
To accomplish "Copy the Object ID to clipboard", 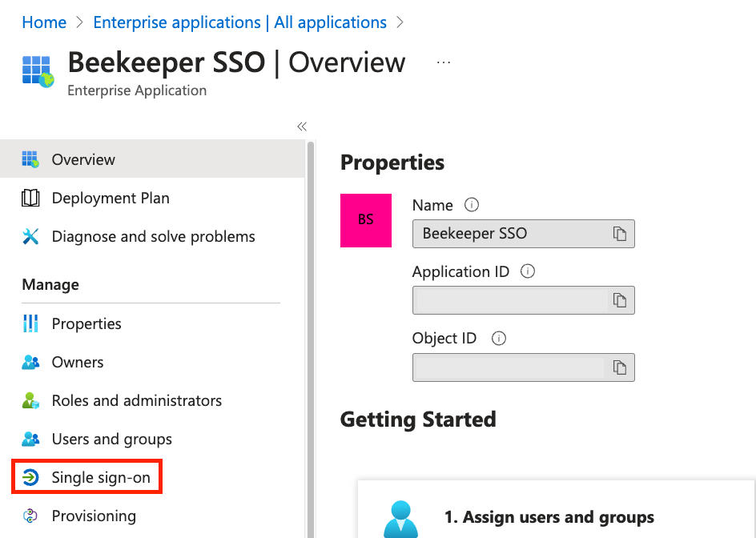I will [x=620, y=367].
